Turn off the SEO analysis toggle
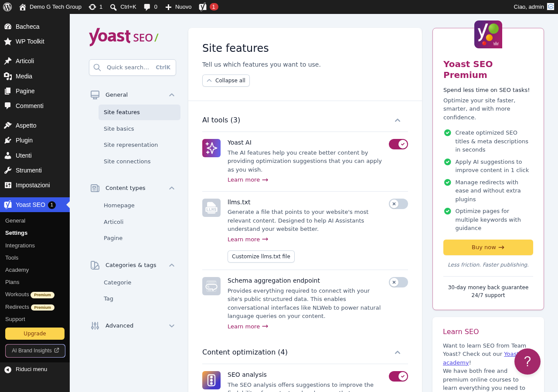The width and height of the screenshot is (558, 392). (x=398, y=376)
